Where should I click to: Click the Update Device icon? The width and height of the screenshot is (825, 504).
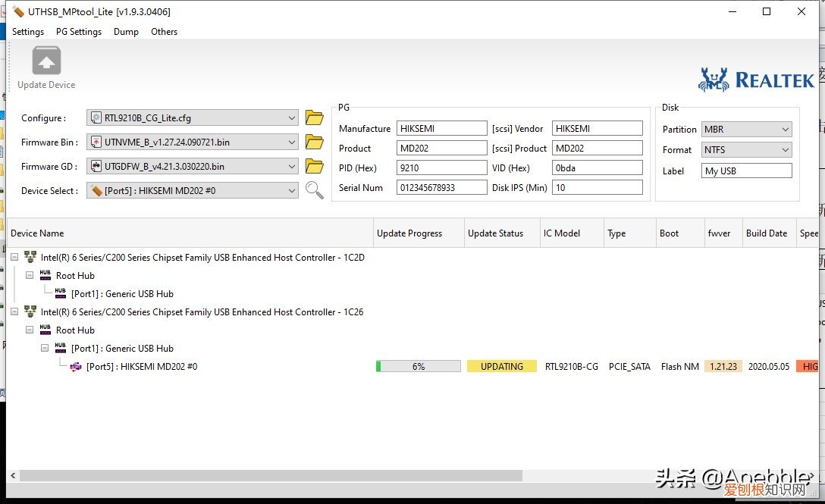pyautogui.click(x=46, y=62)
